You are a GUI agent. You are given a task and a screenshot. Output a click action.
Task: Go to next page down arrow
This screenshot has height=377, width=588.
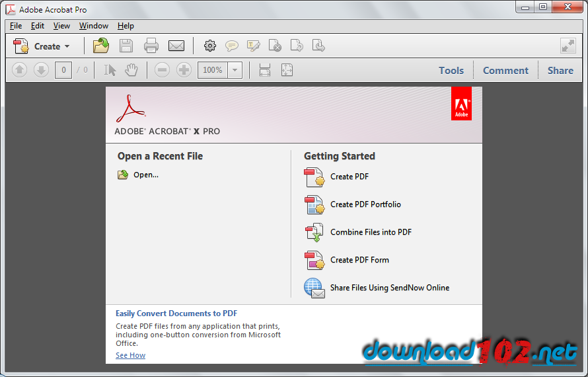click(41, 70)
